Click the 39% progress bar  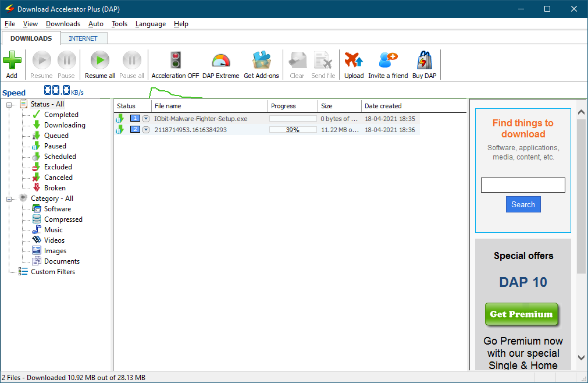(293, 130)
